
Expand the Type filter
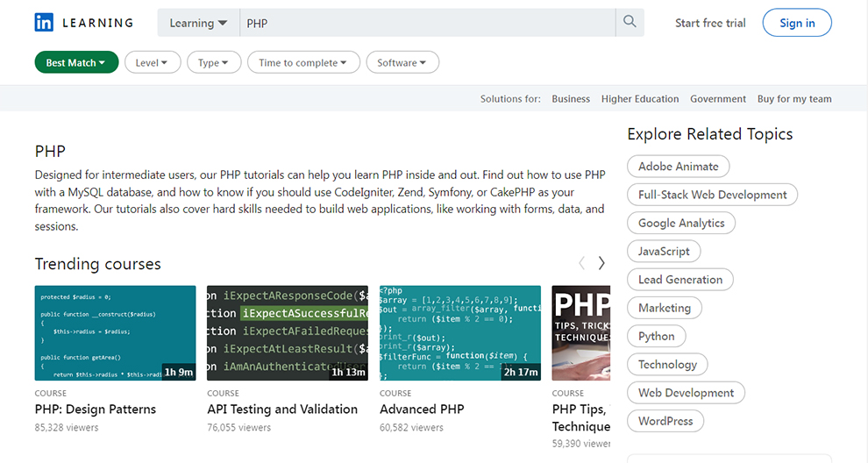pos(214,62)
